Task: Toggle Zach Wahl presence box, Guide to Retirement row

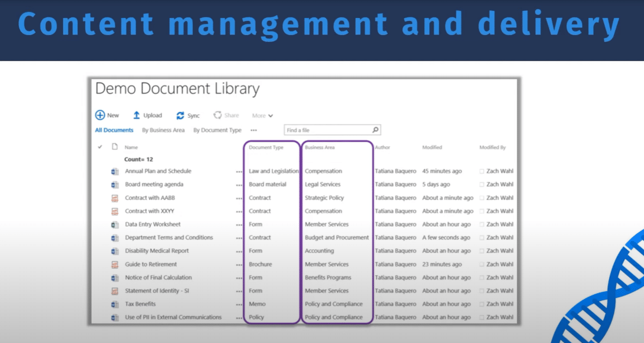Action: [482, 264]
